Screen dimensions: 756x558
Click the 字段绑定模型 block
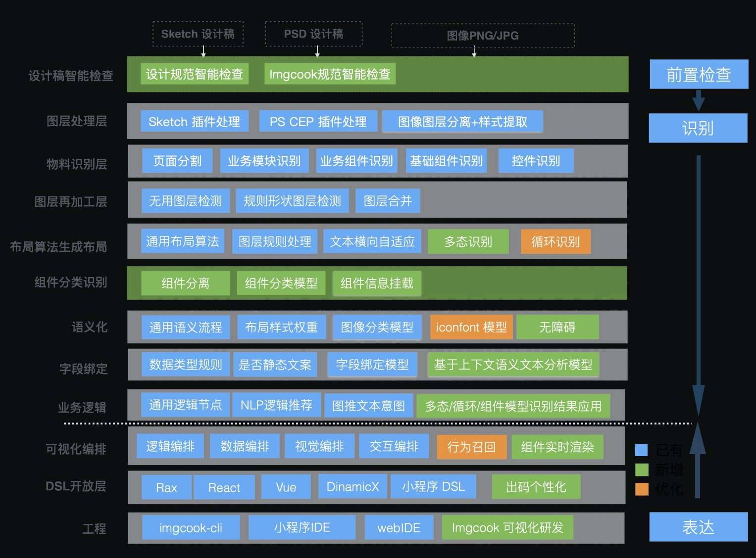click(x=372, y=365)
